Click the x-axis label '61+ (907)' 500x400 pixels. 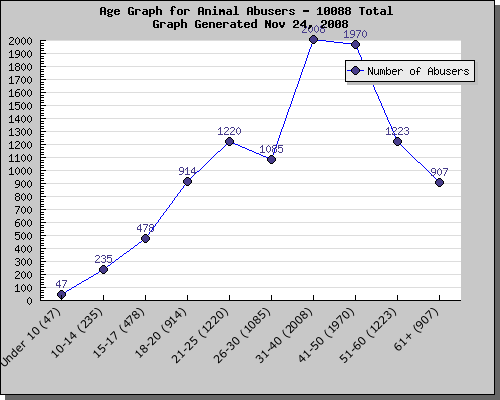tap(416, 329)
